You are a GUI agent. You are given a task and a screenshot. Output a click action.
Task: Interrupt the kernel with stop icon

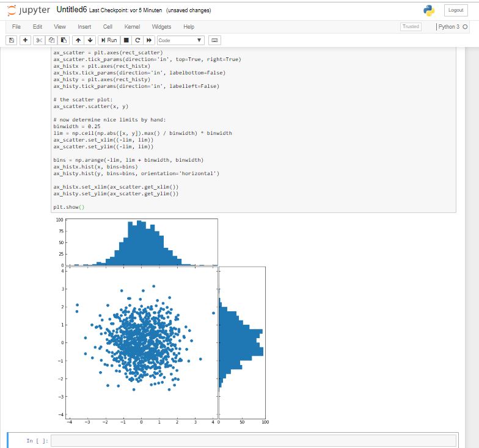(x=126, y=40)
